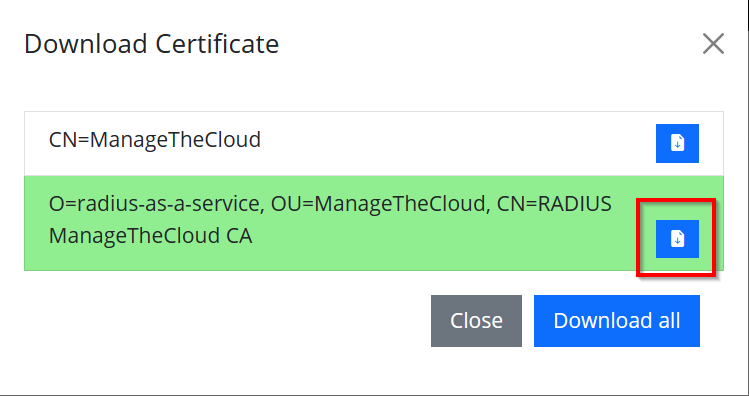This screenshot has height=396, width=749.
Task: Click the file-download icon in the green row
Action: pos(677,239)
